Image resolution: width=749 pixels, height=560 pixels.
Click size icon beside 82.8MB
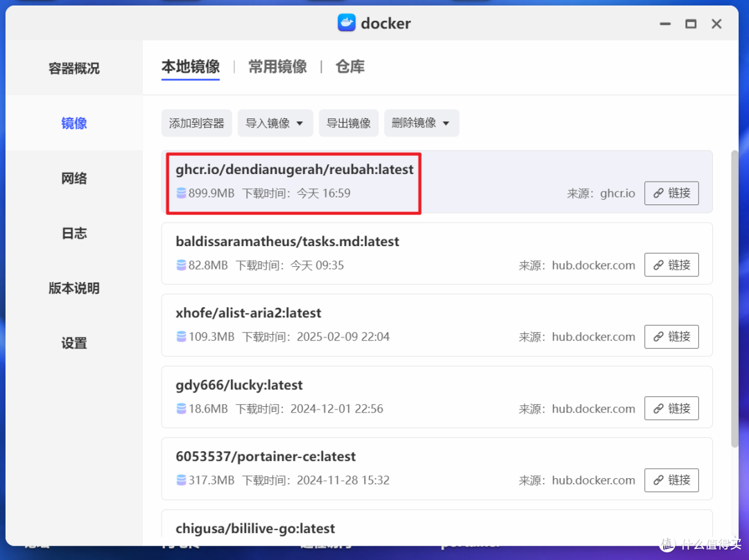[181, 265]
